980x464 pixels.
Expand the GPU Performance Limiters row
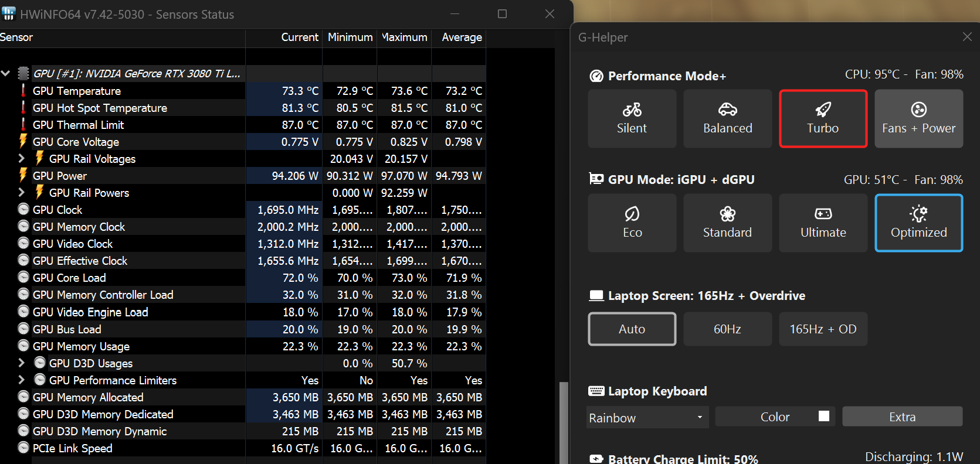pyautogui.click(x=22, y=380)
